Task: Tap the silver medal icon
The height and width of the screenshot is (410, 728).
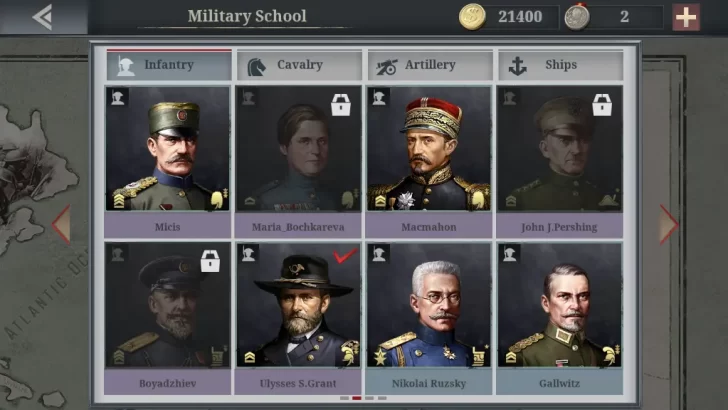Action: point(577,17)
